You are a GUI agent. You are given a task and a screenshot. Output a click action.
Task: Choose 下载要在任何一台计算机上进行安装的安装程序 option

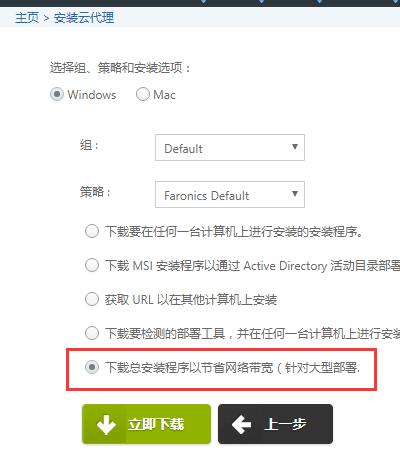92,231
